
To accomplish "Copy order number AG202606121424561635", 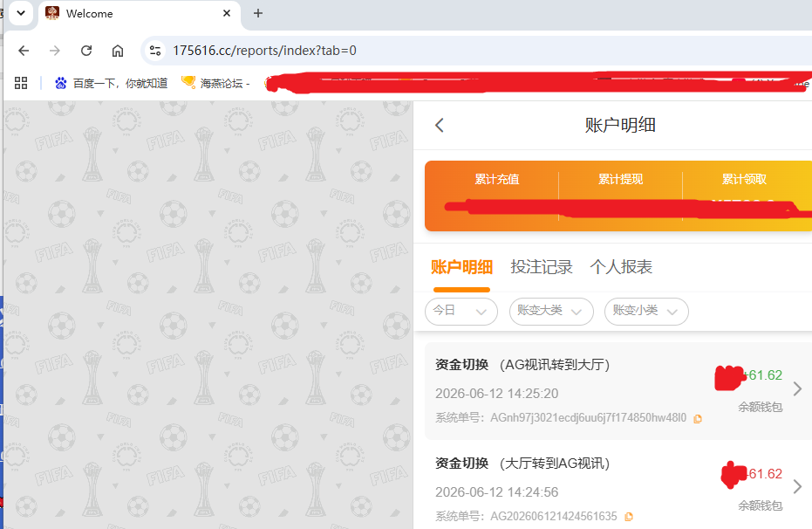I will click(629, 517).
